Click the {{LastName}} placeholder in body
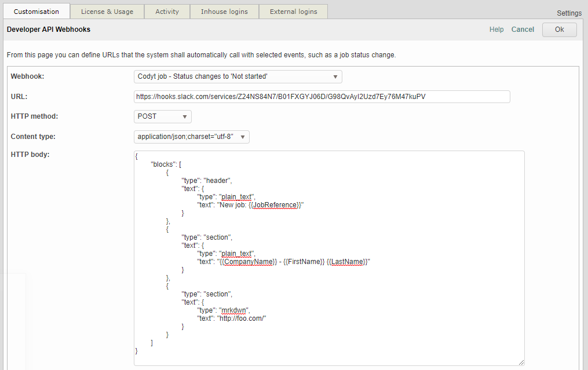The height and width of the screenshot is (370, 588). click(x=348, y=262)
